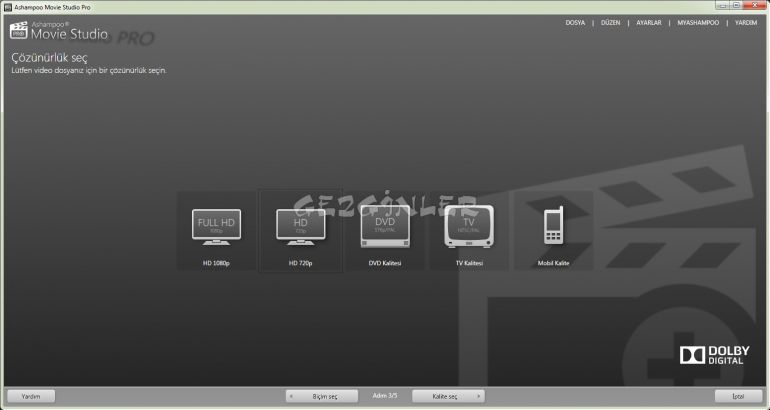The height and width of the screenshot is (410, 770).
Task: Cancel with the İptal button
Action: point(739,396)
